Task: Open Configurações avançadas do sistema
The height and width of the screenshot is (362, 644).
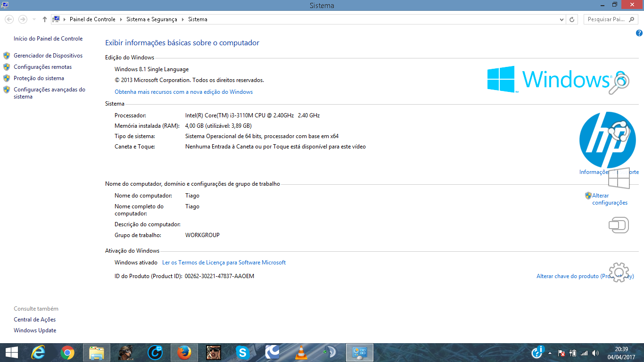Action: point(50,93)
